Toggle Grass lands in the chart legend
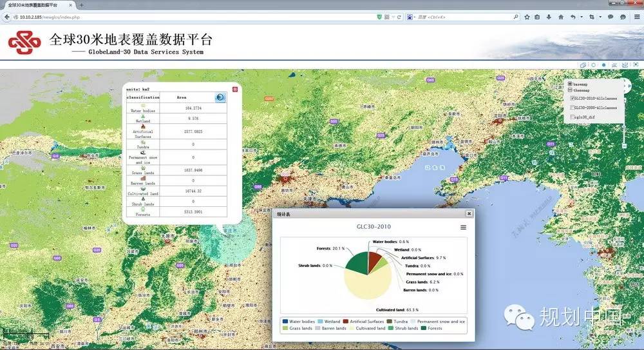This screenshot has width=644, height=350. pyautogui.click(x=298, y=328)
